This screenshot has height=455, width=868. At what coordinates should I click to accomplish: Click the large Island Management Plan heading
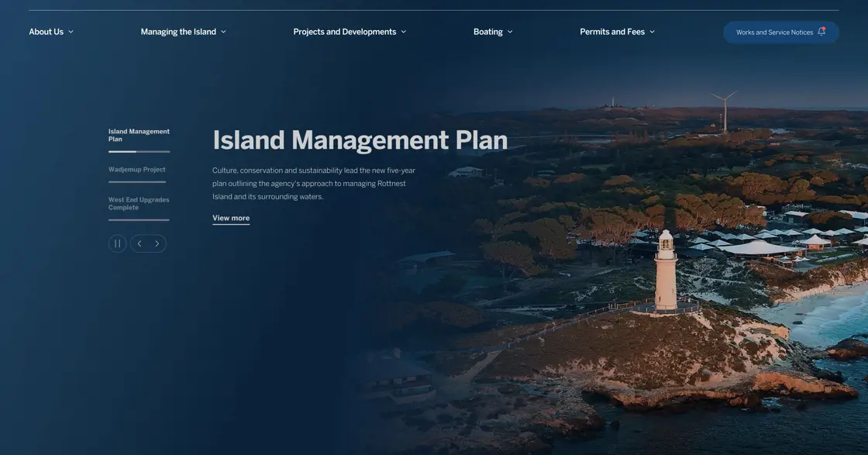click(360, 140)
